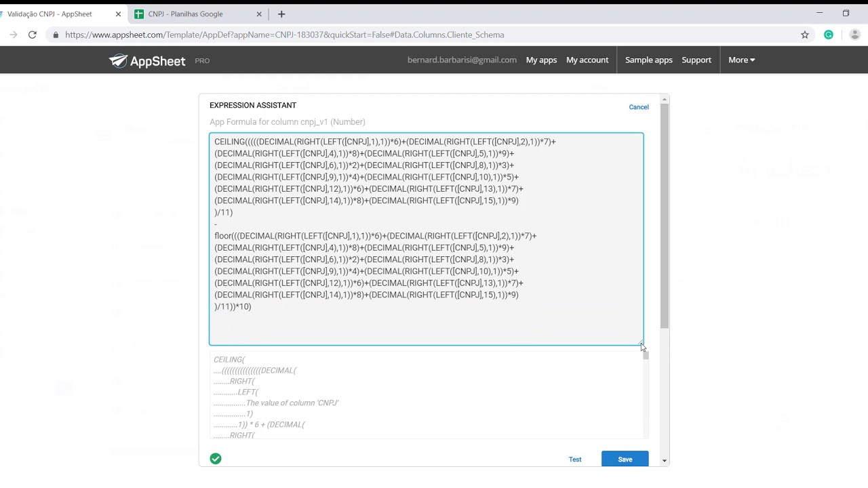
Task: Bookmark this page with star icon
Action: (x=805, y=35)
